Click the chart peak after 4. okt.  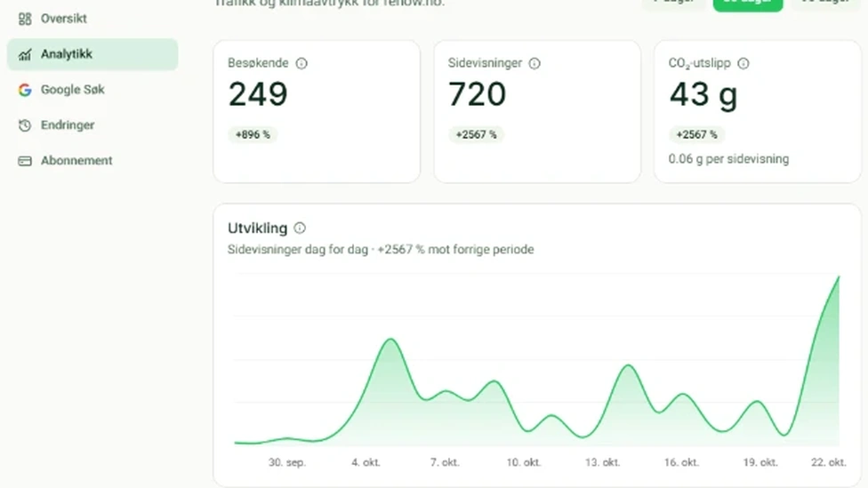(390, 340)
